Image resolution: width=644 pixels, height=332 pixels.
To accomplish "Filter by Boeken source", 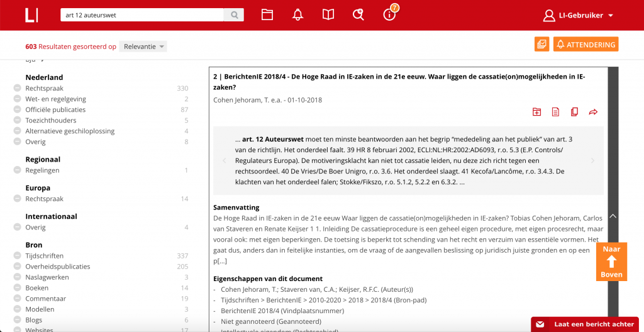I will coord(37,287).
